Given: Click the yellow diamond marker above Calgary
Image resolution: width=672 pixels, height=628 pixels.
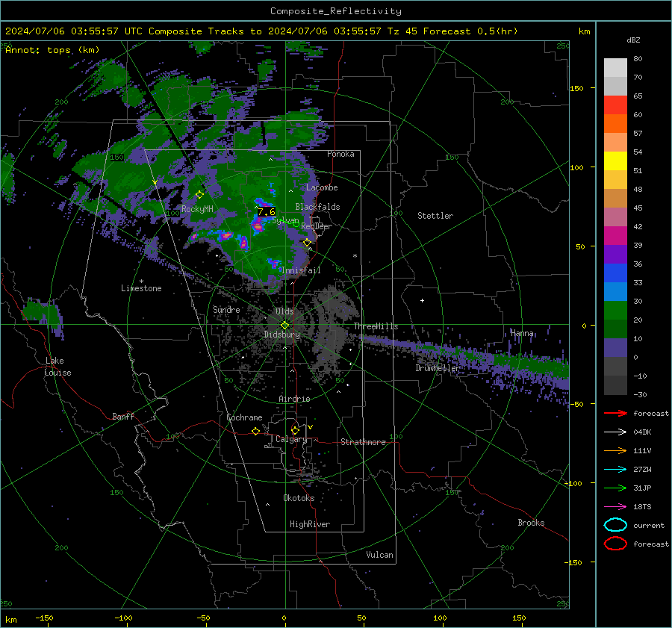Looking at the screenshot, I should click(295, 430).
